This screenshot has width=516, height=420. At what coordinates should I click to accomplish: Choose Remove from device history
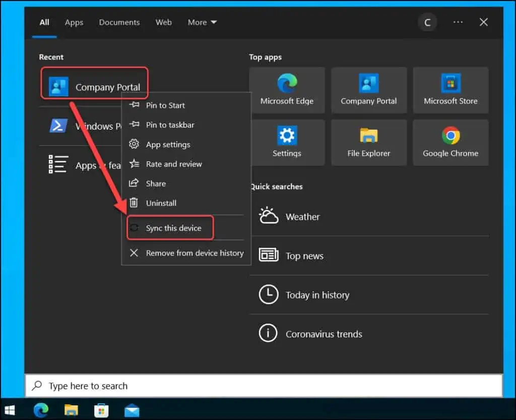click(186, 253)
